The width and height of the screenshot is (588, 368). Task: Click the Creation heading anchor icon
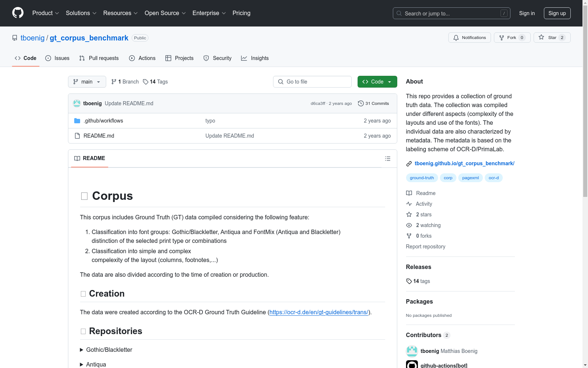83,294
